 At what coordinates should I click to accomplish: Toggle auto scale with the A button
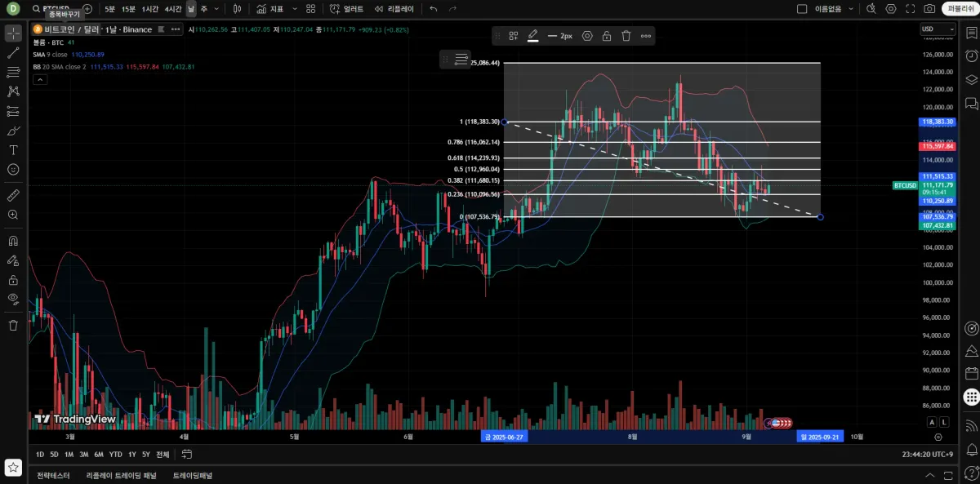(x=931, y=422)
